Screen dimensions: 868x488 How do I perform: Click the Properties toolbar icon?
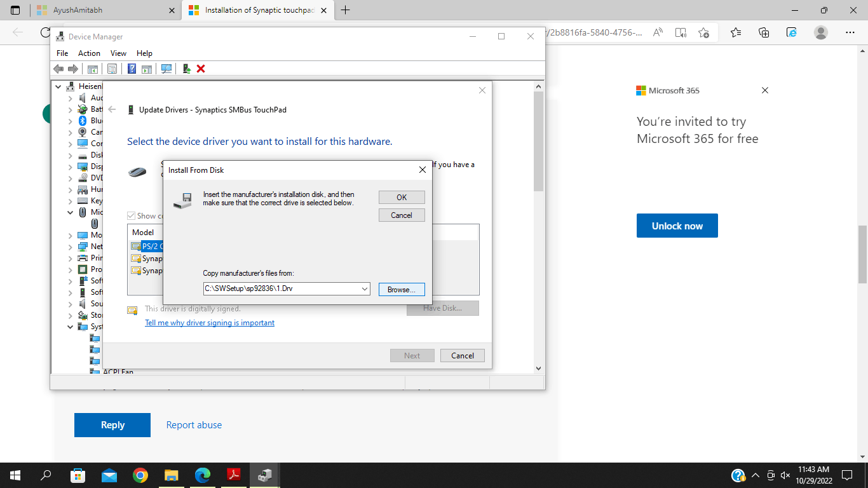112,69
